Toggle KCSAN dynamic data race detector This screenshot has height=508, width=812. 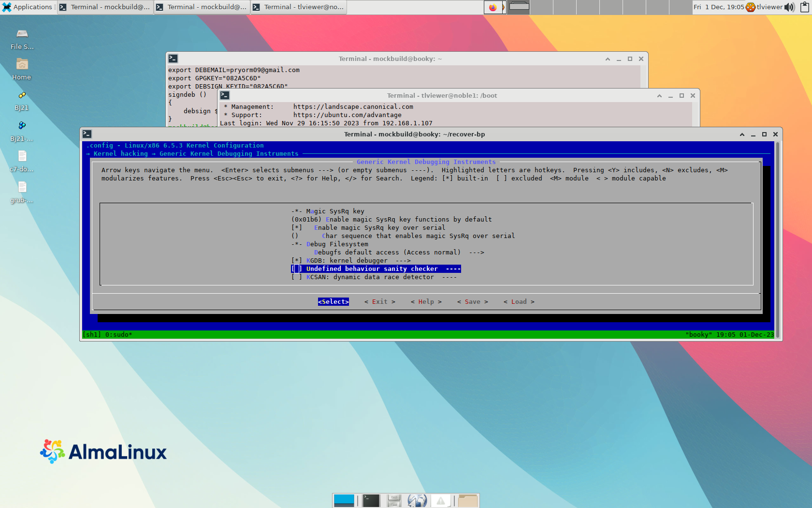point(296,277)
